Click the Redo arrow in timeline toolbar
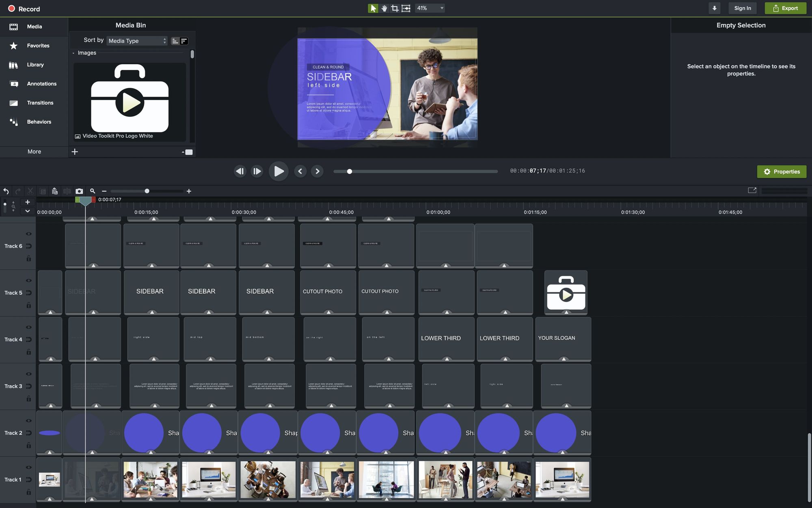This screenshot has width=812, height=508. [x=18, y=191]
